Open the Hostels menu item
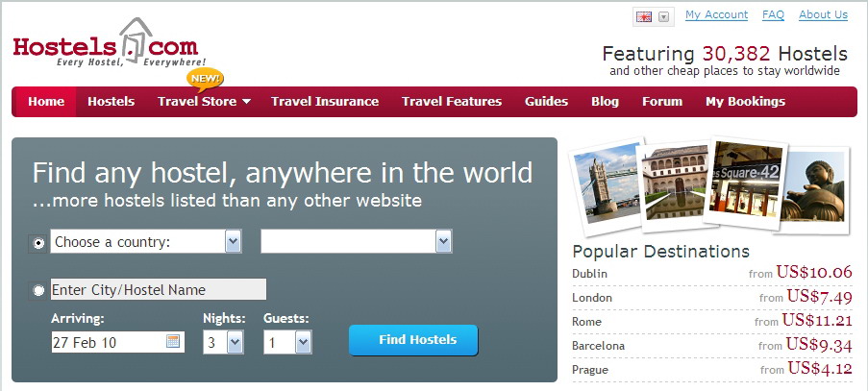 tap(111, 102)
